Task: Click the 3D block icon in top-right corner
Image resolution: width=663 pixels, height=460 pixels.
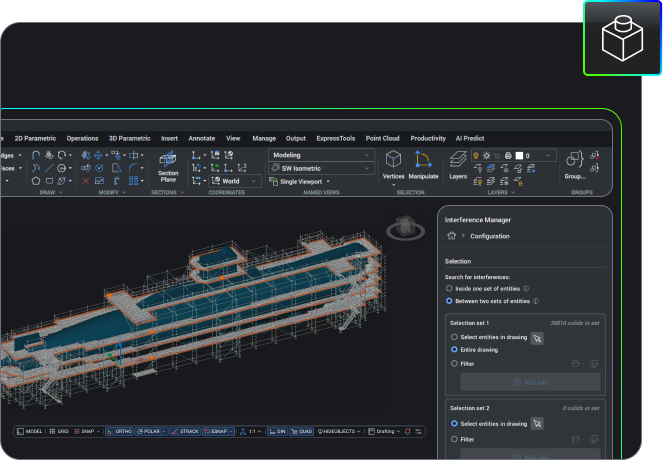Action: 622,38
